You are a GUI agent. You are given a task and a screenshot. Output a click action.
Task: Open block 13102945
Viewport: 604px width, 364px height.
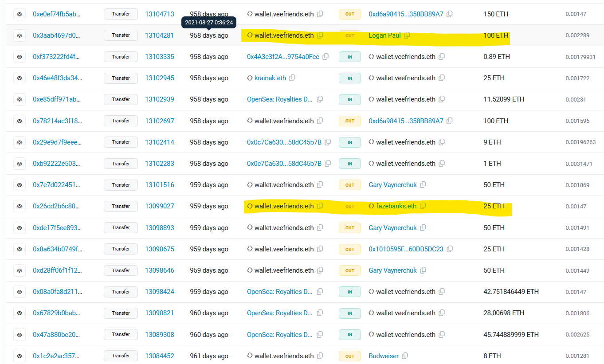[x=160, y=78]
